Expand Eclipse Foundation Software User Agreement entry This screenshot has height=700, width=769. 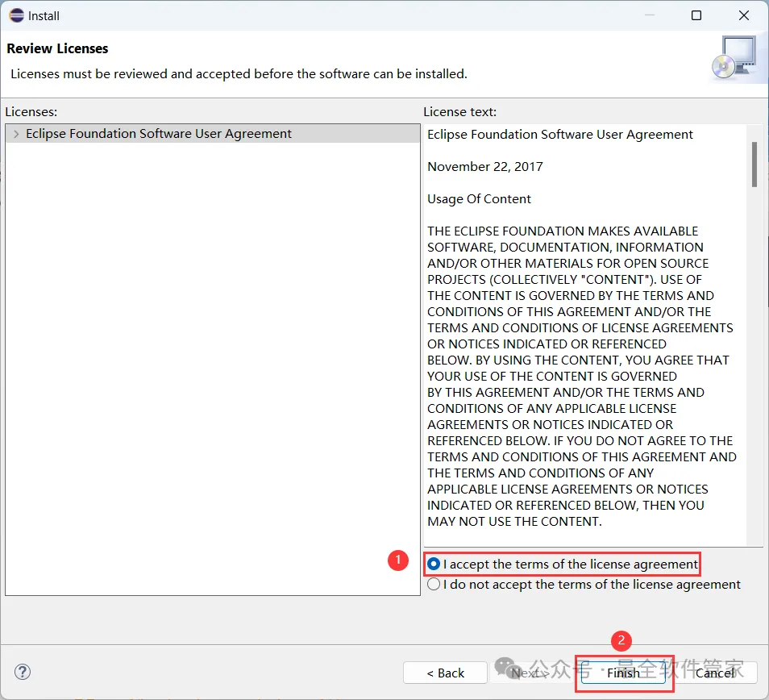pyautogui.click(x=16, y=134)
